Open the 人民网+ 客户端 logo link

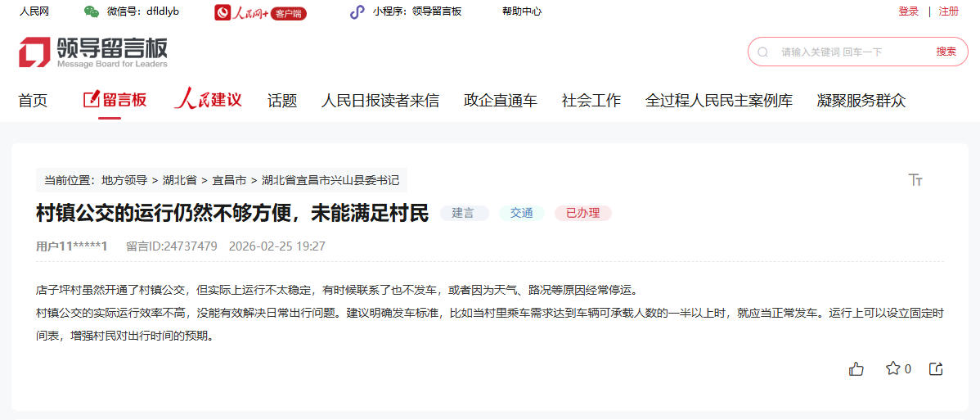(x=261, y=12)
